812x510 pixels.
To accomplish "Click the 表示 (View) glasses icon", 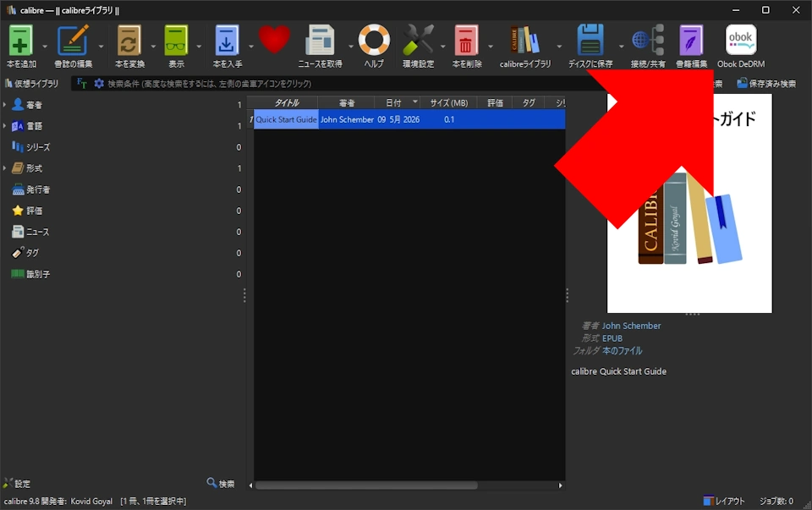I will tap(176, 41).
